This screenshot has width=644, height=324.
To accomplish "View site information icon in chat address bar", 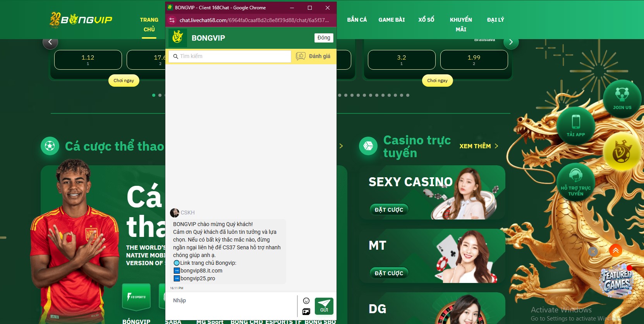I will [x=172, y=20].
